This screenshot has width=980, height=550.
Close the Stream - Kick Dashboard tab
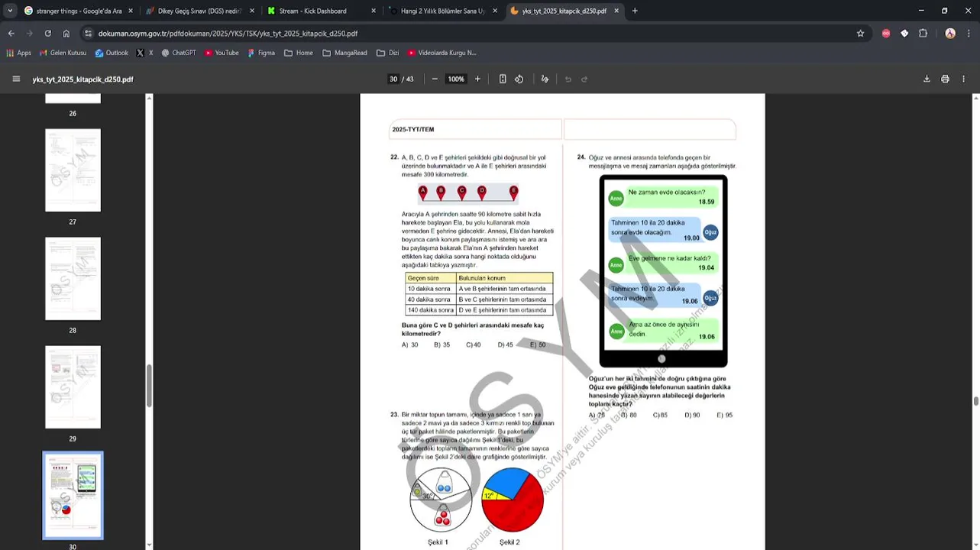[x=374, y=11]
